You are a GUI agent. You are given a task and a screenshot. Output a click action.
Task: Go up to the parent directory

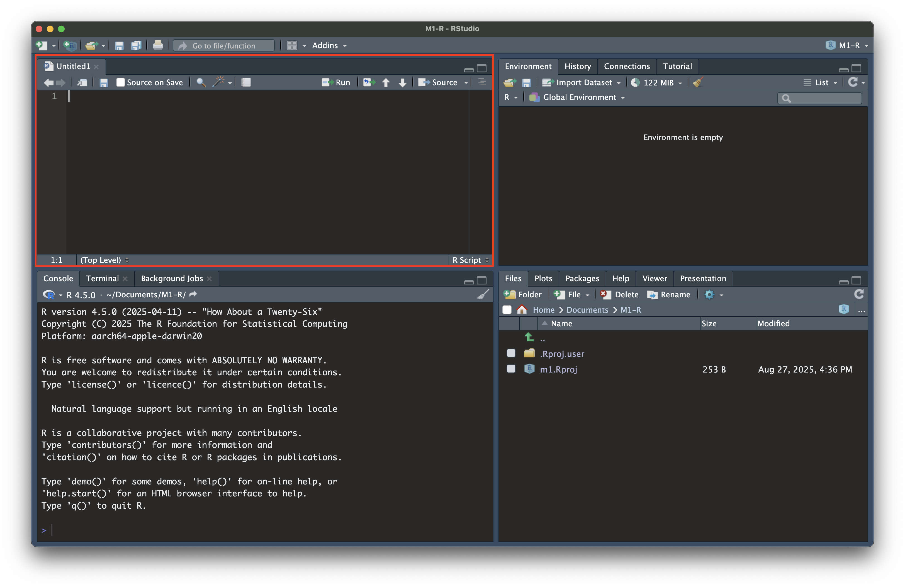click(529, 337)
